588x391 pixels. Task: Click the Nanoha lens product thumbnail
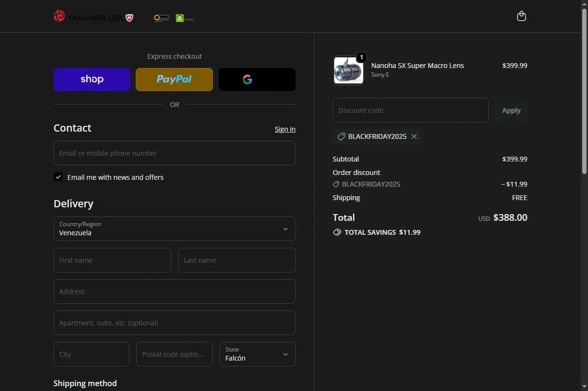point(348,70)
